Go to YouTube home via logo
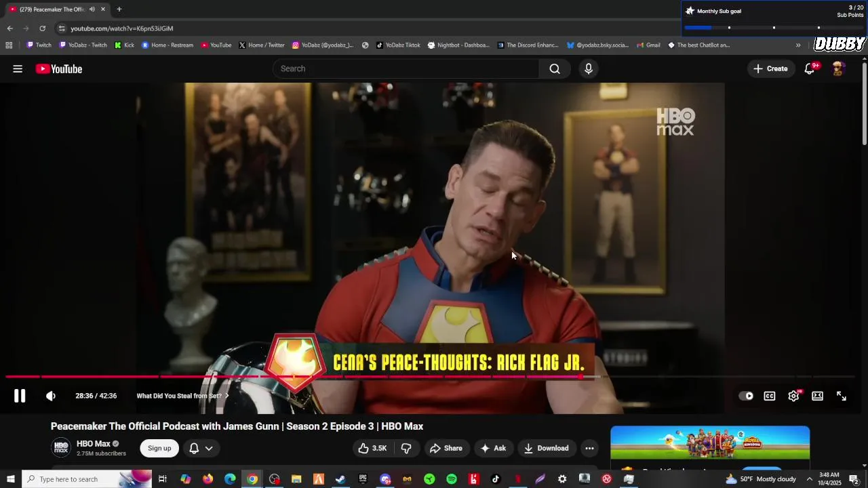The image size is (868, 488). [x=59, y=68]
